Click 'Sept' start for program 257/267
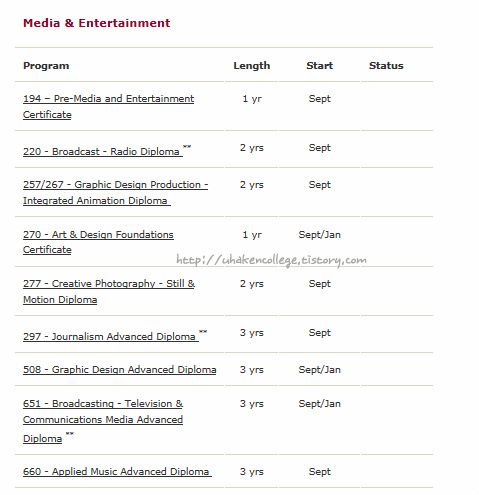Screen dimensions: 479x495 (x=319, y=185)
